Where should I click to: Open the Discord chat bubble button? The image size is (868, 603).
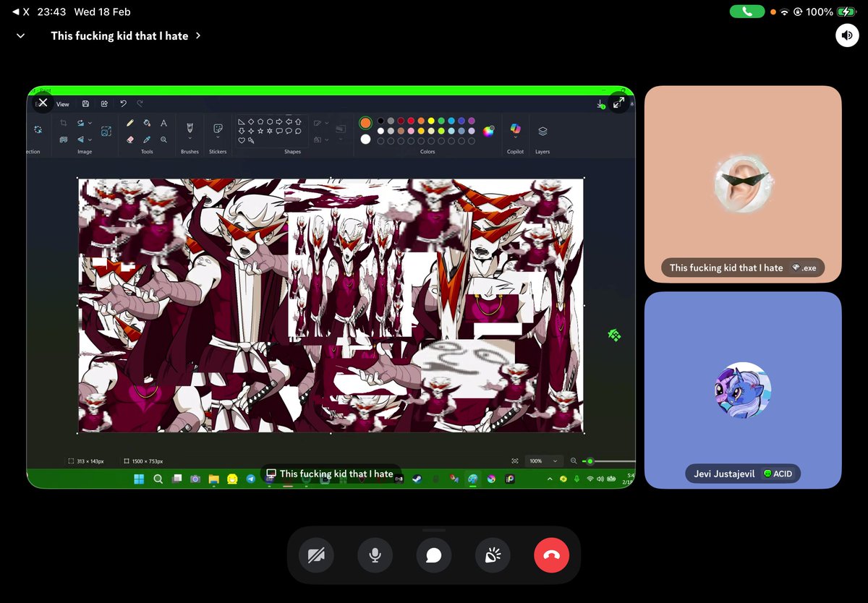pyautogui.click(x=434, y=555)
